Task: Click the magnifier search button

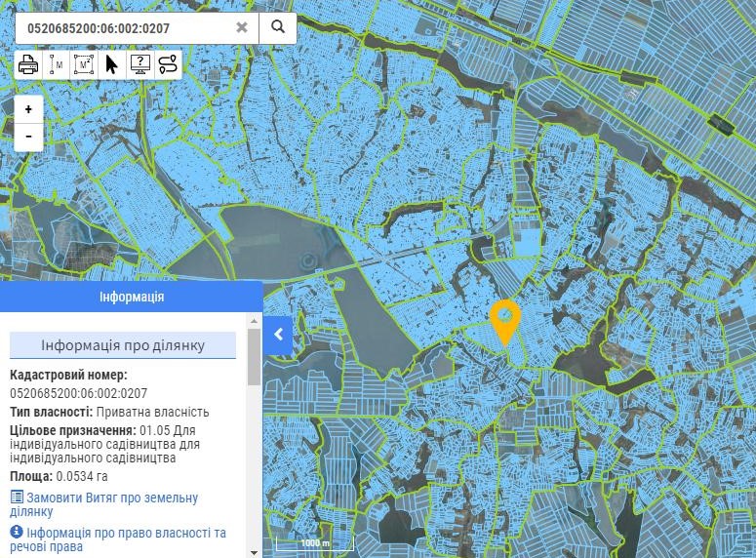Action: pyautogui.click(x=278, y=27)
